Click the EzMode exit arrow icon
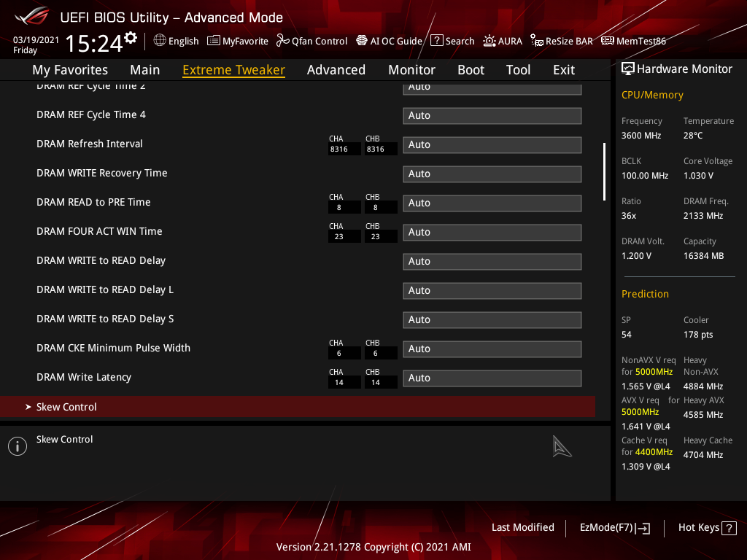Viewport: 747px width, 560px height. coord(643,528)
